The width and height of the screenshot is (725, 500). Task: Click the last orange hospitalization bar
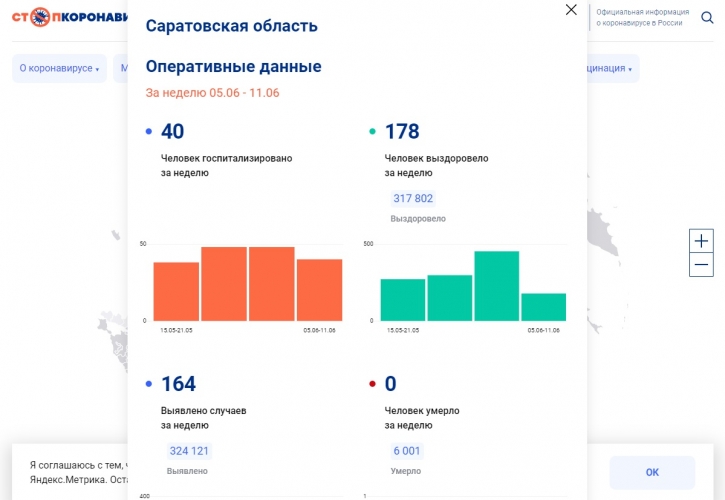click(319, 290)
